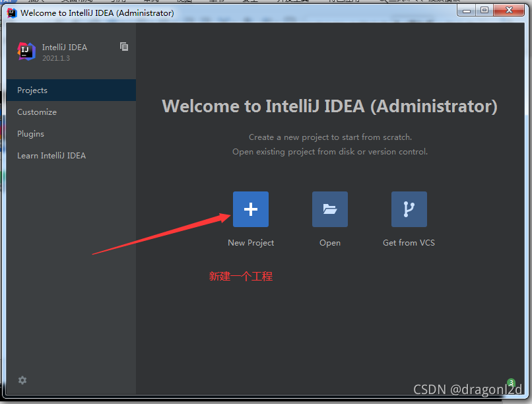The width and height of the screenshot is (532, 404).
Task: Go to Learn IntelliJ IDEA
Action: (71, 155)
